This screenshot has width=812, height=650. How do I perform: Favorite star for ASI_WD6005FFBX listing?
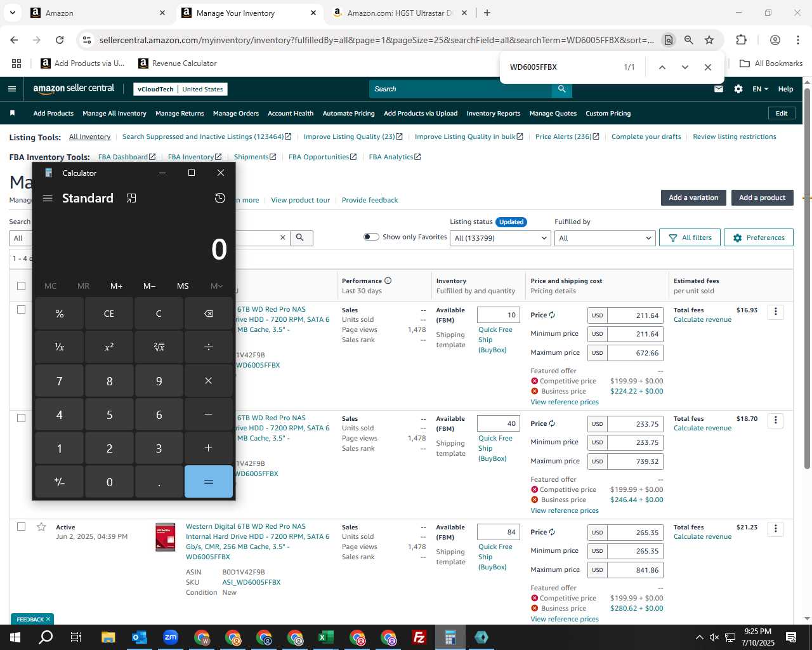coord(41,527)
